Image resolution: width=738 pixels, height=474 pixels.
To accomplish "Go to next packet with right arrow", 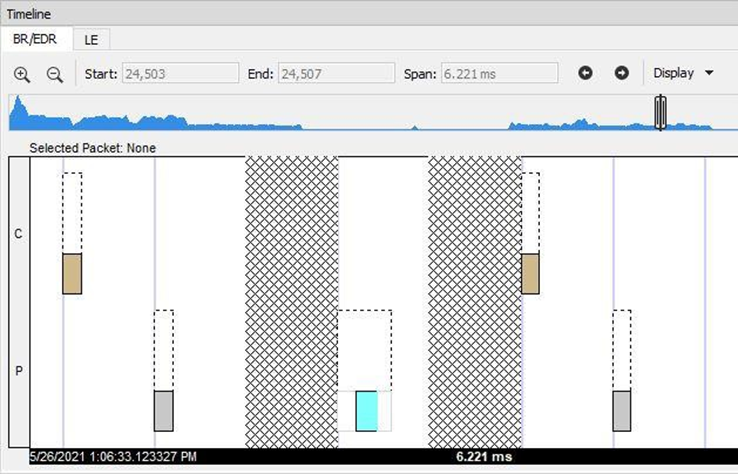I will coord(622,73).
